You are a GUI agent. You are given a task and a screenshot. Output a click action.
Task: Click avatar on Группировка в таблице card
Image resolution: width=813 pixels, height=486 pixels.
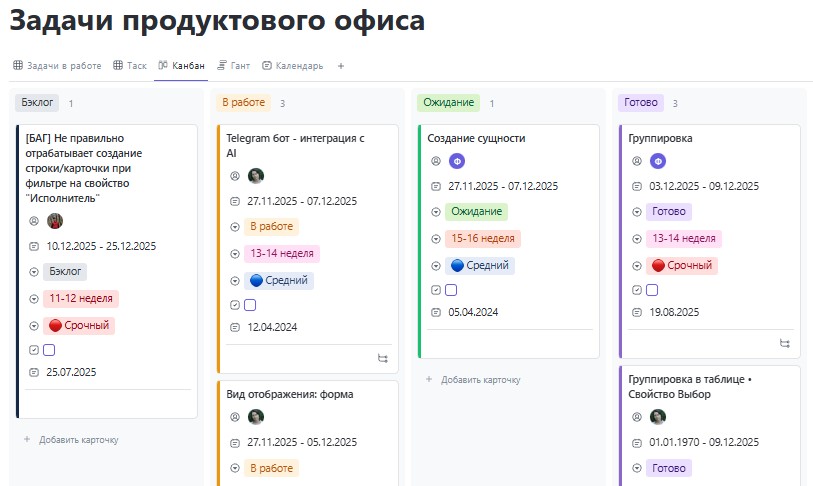[x=658, y=416]
